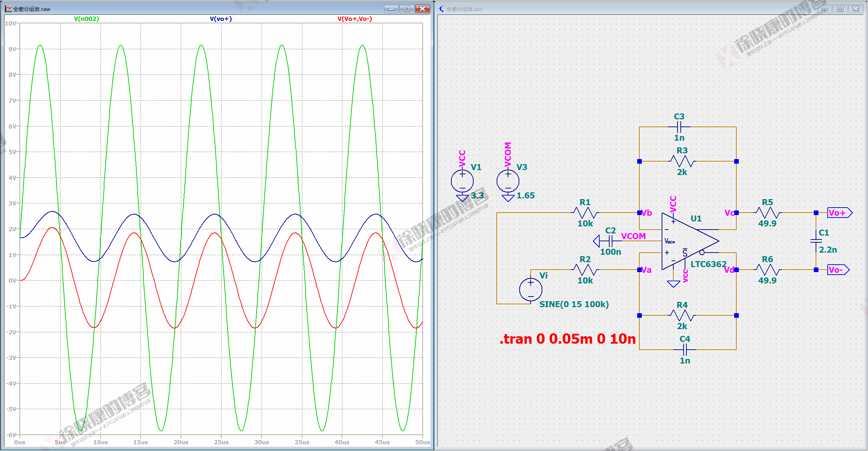Maximize the schematic .asc window
This screenshot has width=868, height=451.
pyautogui.click(x=840, y=9)
